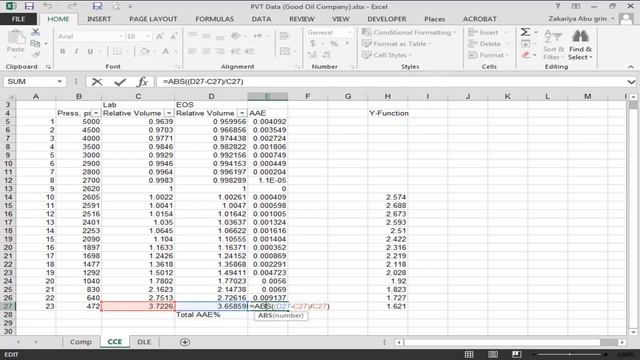Toggle Bold formatting
640x360 pixels.
pyautogui.click(x=62, y=51)
